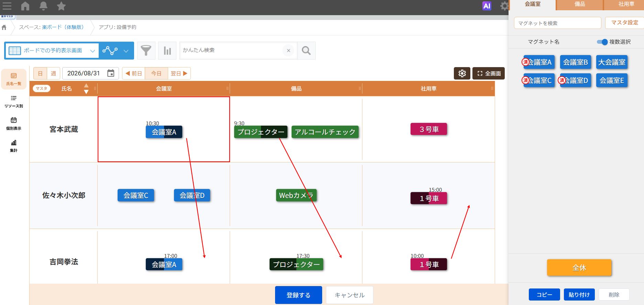644x305 pixels.
Task: Open the filter funnel icon
Action: pyautogui.click(x=146, y=51)
